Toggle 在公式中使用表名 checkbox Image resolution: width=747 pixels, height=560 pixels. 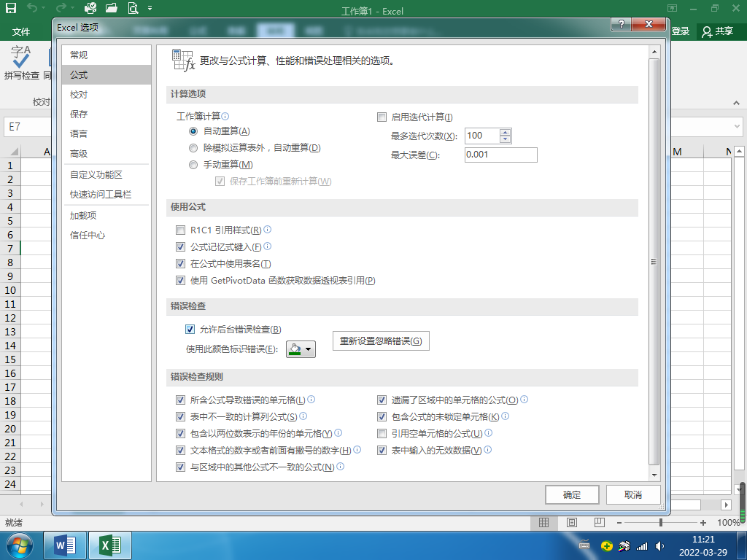[180, 264]
